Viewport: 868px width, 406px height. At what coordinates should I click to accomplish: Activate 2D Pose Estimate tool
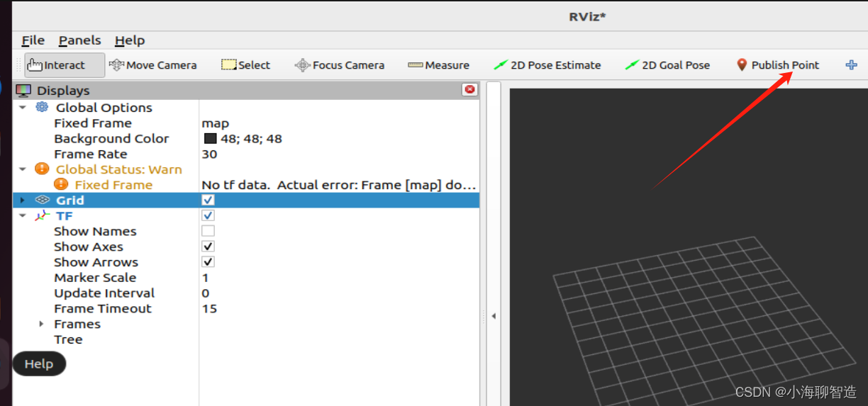[547, 65]
